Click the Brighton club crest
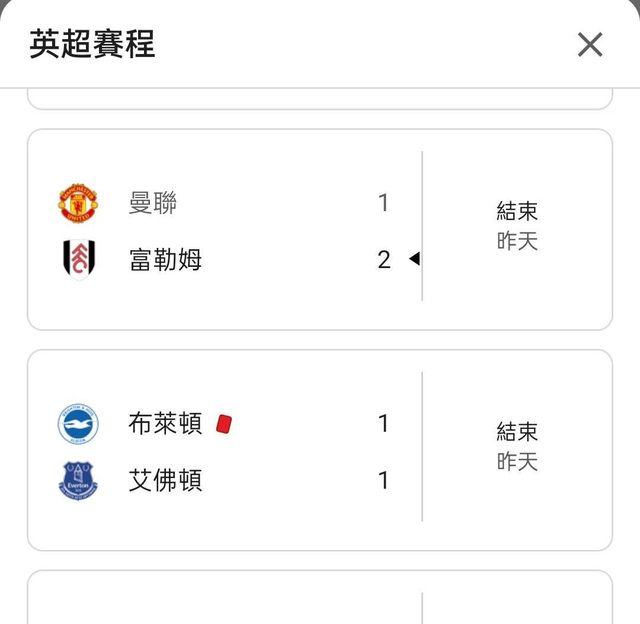 pyautogui.click(x=77, y=424)
